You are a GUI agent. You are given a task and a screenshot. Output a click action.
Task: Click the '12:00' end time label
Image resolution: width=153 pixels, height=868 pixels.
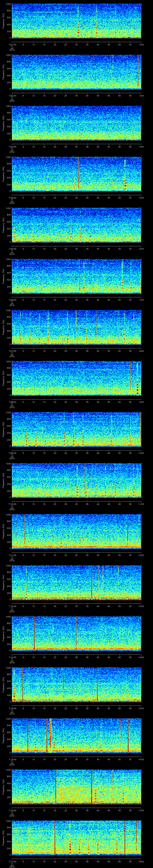tap(141, 555)
